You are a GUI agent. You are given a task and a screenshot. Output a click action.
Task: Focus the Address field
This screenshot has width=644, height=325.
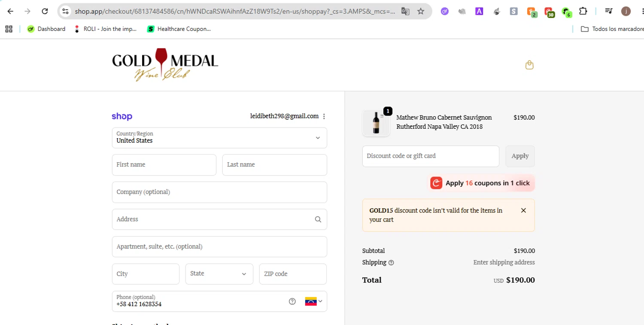click(219, 219)
